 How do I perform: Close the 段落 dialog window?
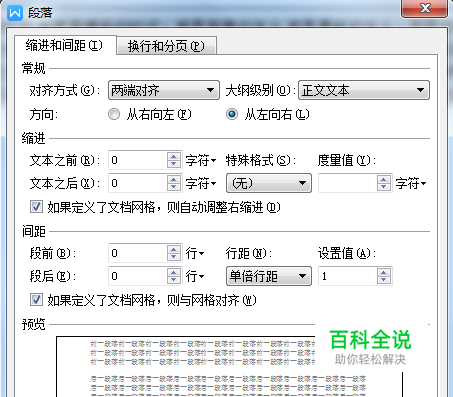pyautogui.click(x=424, y=8)
